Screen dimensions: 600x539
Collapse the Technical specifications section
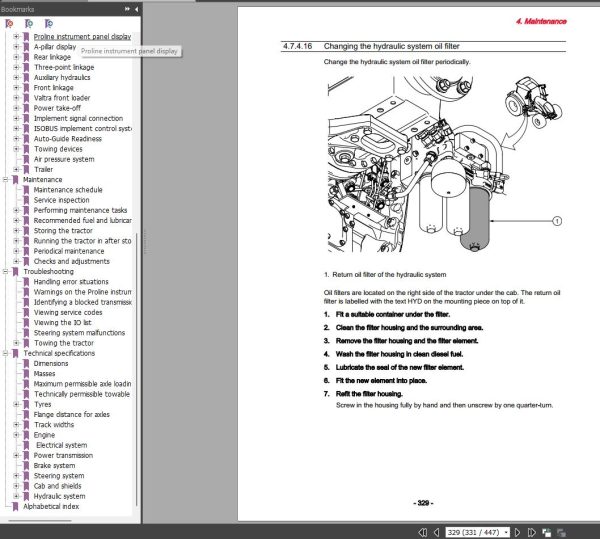click(x=5, y=353)
